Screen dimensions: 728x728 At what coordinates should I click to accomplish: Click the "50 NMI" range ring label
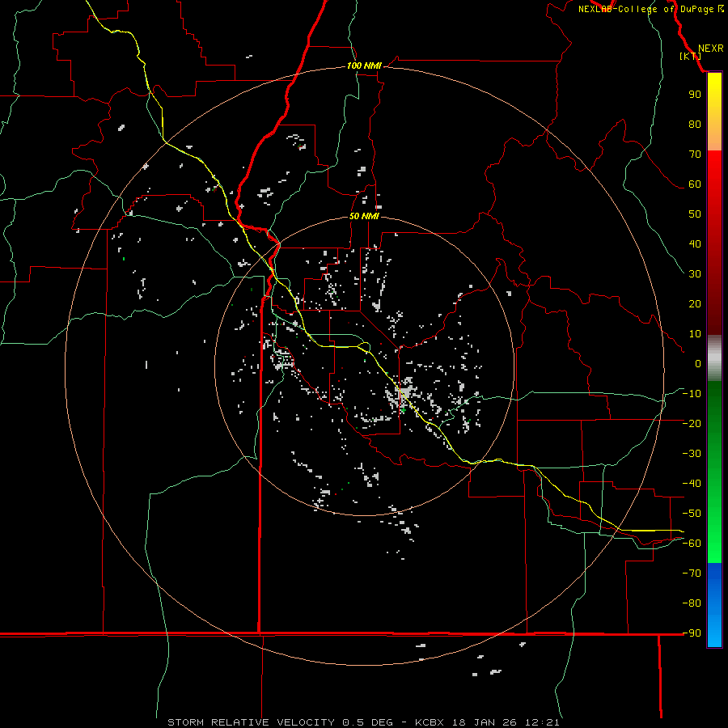[364, 216]
